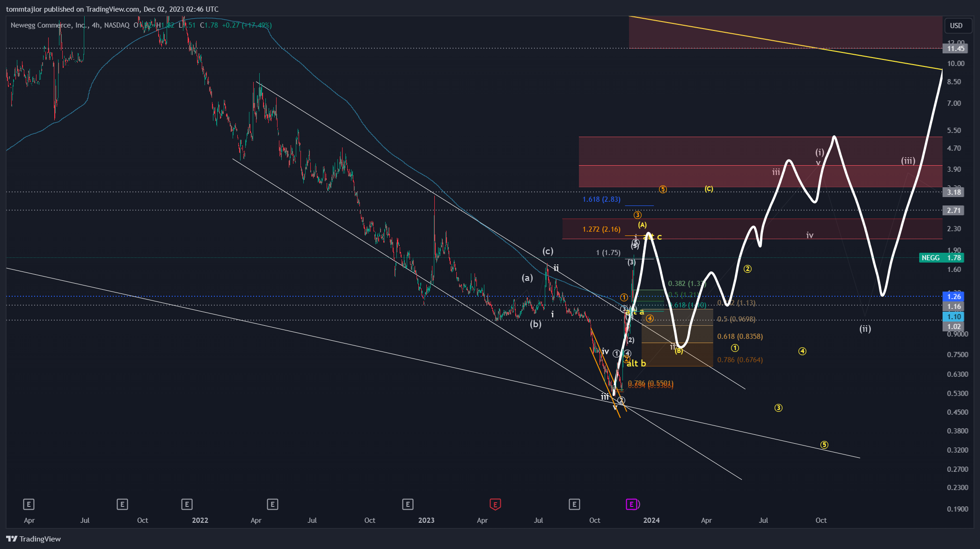980x549 pixels.
Task: Select the orange circled 5 wave label
Action: (x=663, y=190)
